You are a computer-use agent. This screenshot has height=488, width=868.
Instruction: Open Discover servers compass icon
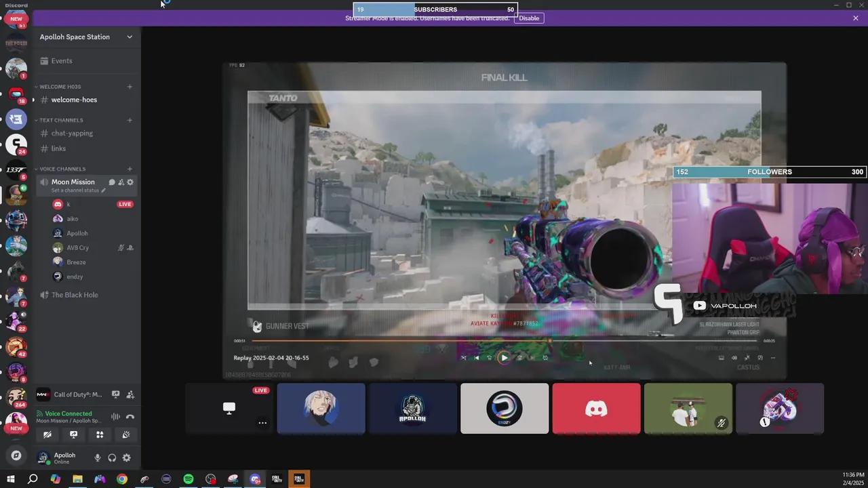[16, 455]
